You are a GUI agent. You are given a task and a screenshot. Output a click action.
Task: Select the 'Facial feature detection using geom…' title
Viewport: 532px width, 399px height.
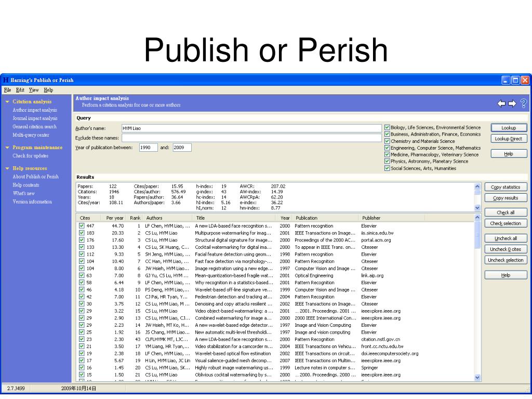[x=234, y=254]
